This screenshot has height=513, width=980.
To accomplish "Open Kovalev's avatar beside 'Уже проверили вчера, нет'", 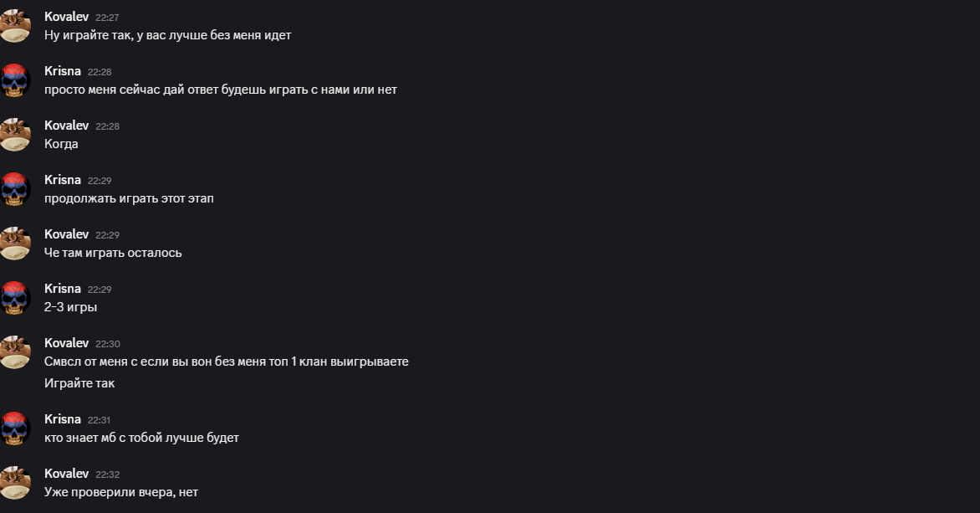I will (x=14, y=483).
